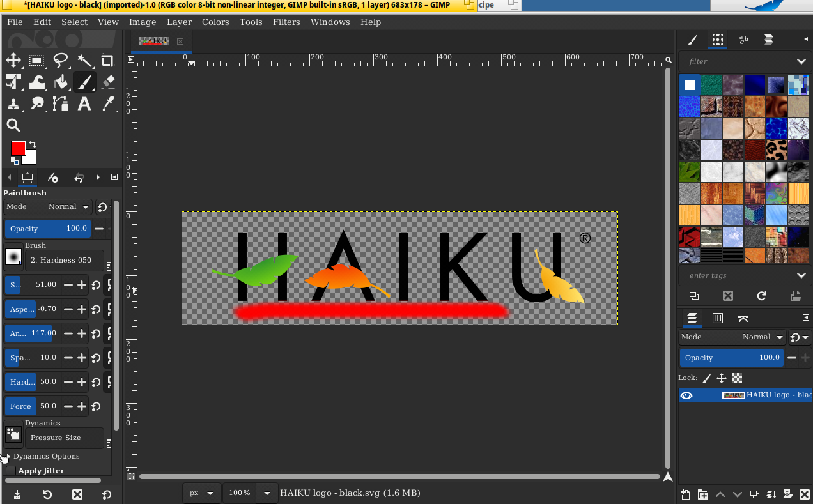Toggle lock alpha channel checkerboard icon
This screenshot has height=504, width=813.
click(x=737, y=378)
